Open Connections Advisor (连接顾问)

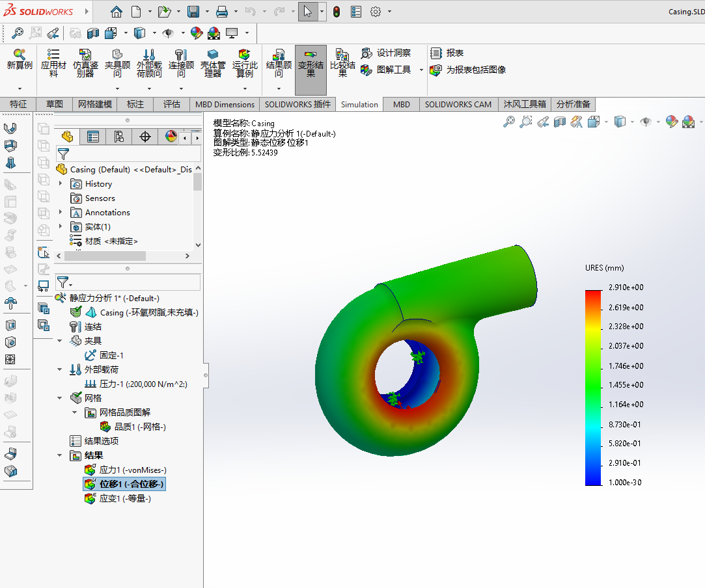[x=181, y=63]
